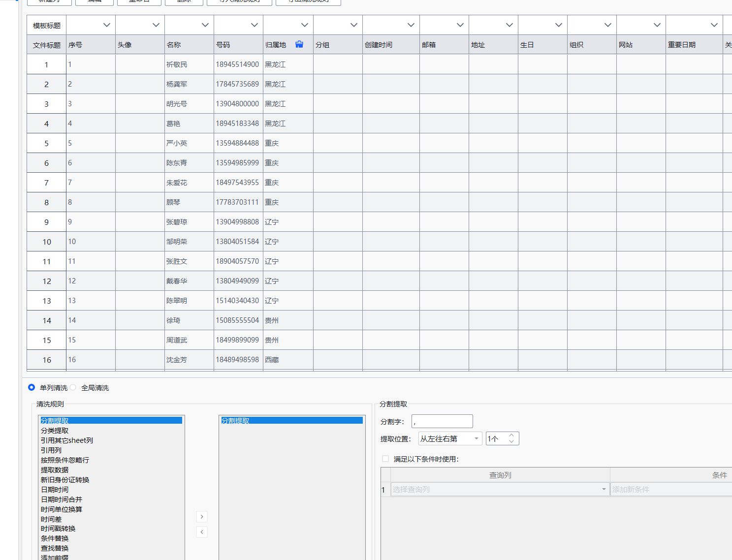This screenshot has height=560, width=732.
Task: Select the 单列清洗 radio button
Action: 32,387
